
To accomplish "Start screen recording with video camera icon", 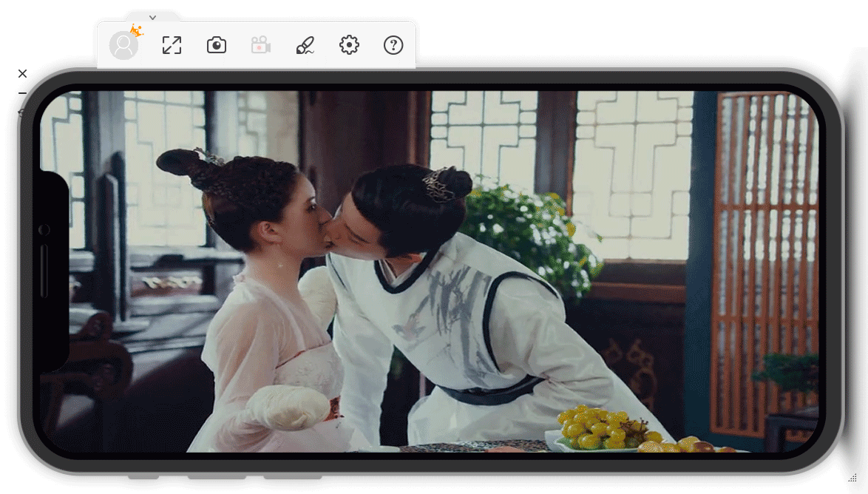I will [260, 45].
